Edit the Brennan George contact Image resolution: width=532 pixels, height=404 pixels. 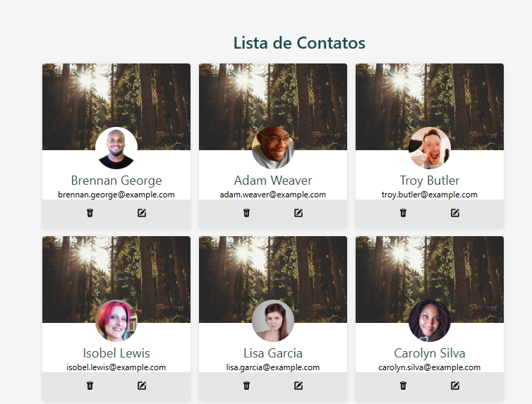click(142, 213)
